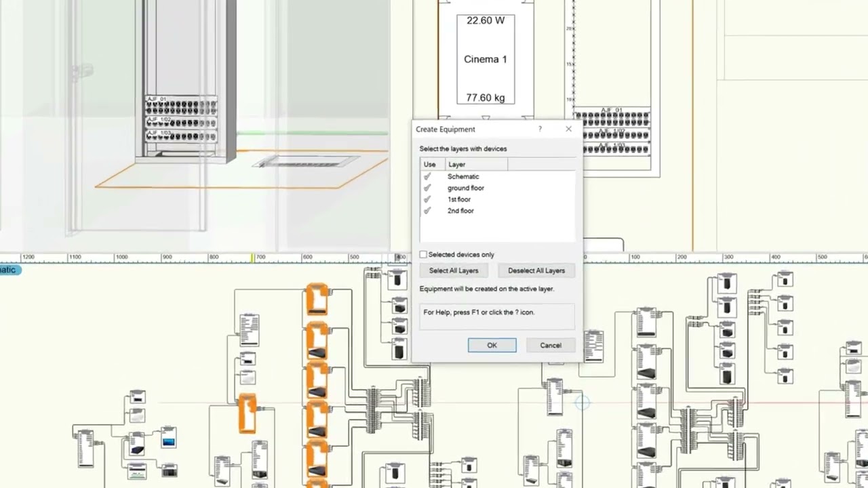Viewport: 868px width, 488px height.
Task: Toggle Use checkmark for ground floor layer
Action: coord(427,188)
